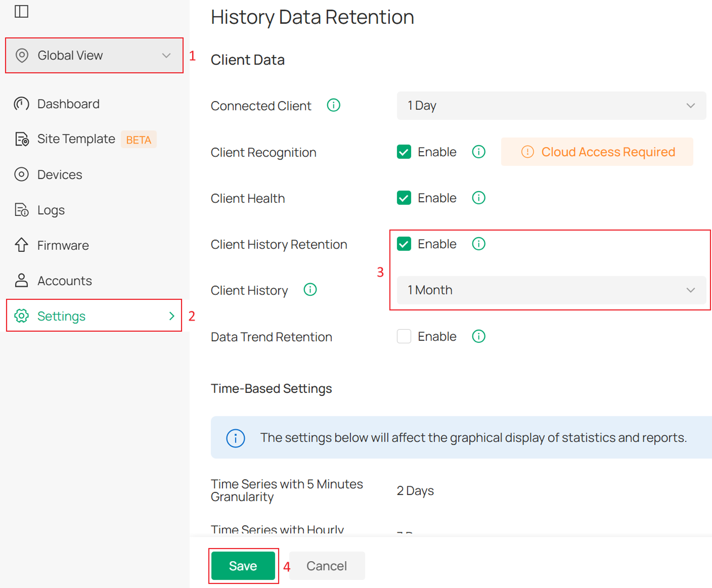Collapse the sidebar panel icon
The image size is (712, 588).
click(x=21, y=12)
